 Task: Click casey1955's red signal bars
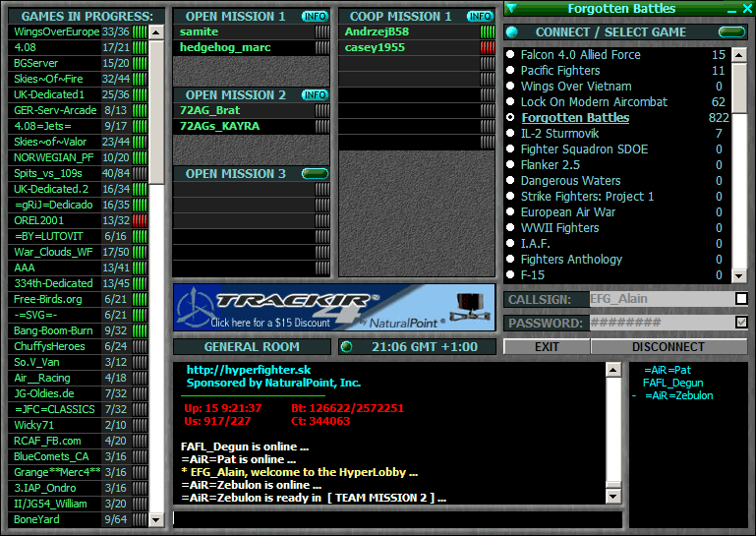[488, 48]
